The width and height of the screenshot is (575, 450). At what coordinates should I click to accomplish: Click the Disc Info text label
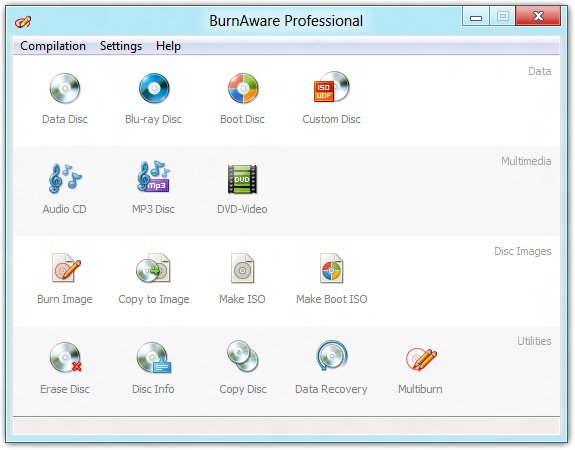tap(153, 389)
